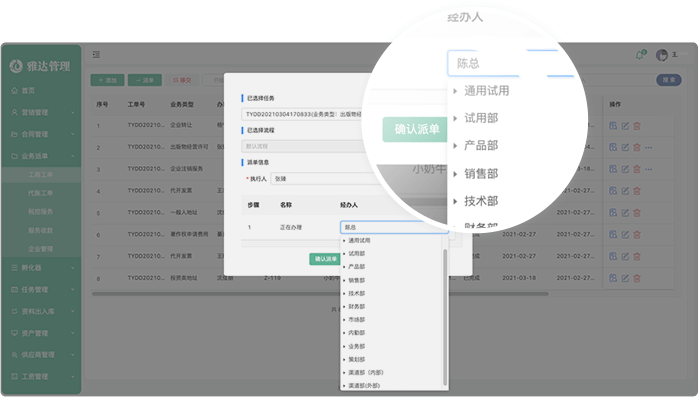Select 渠道部（内部） in the dropdown list

pos(365,373)
